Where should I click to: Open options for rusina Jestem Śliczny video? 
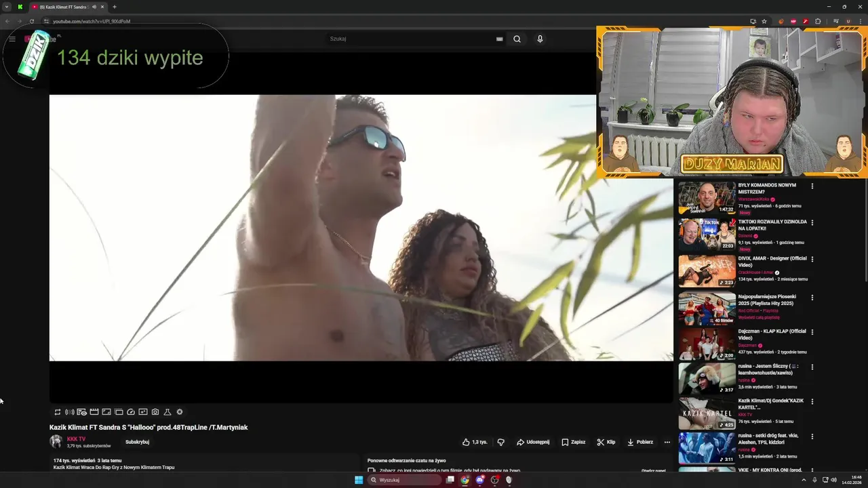812,367
